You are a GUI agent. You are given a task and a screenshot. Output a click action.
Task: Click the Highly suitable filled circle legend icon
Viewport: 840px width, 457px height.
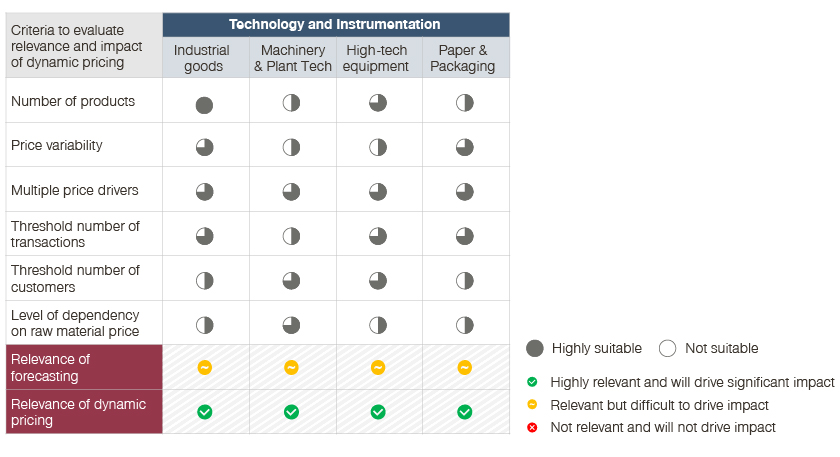[535, 348]
